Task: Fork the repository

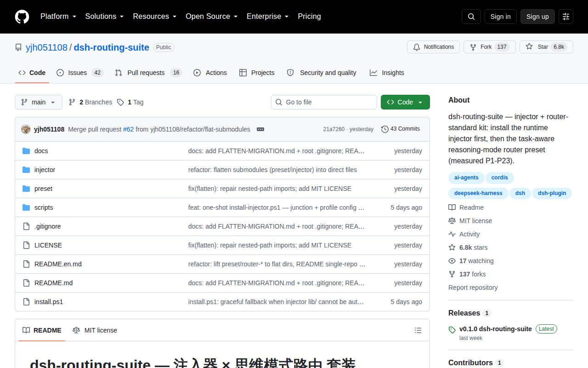Action: point(489,47)
